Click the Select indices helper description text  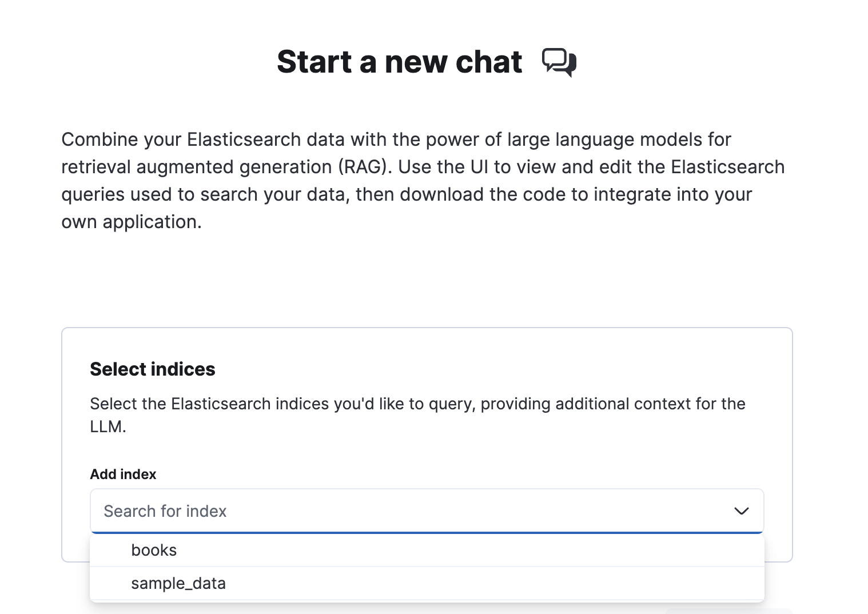(417, 404)
